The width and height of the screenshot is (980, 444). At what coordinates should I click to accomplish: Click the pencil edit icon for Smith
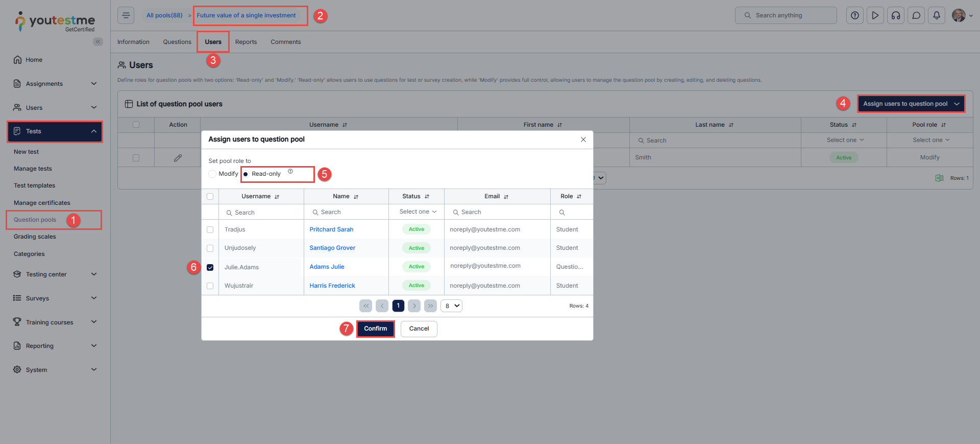178,158
